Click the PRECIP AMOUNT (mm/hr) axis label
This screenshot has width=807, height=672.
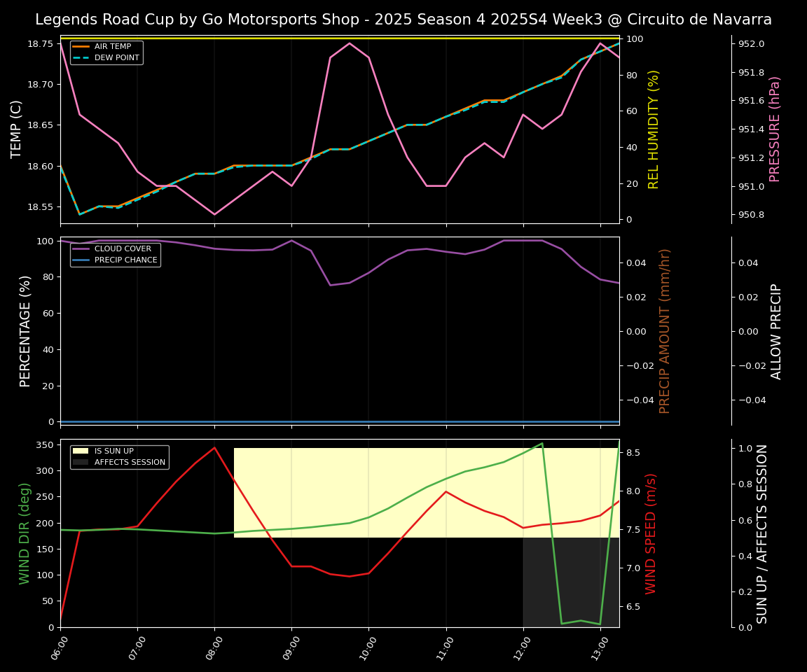(665, 331)
